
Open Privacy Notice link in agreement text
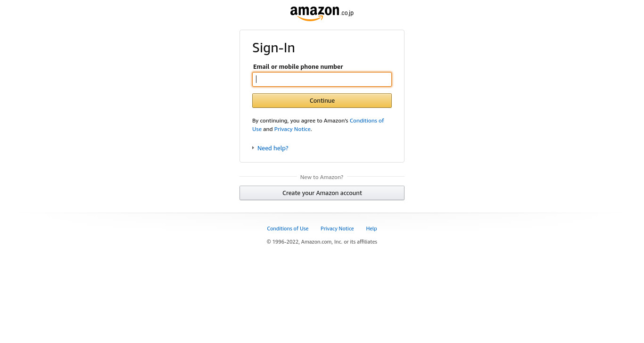(x=292, y=129)
